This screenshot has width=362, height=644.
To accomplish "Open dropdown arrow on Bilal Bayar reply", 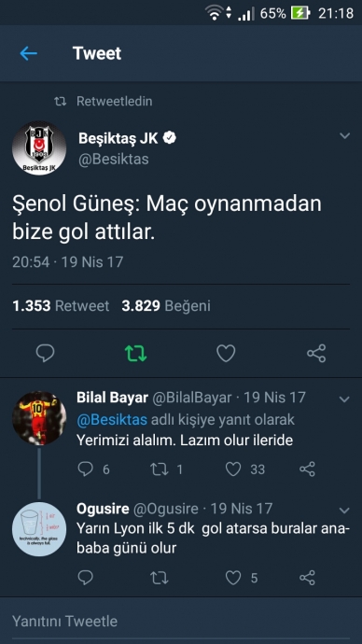I will (x=345, y=399).
